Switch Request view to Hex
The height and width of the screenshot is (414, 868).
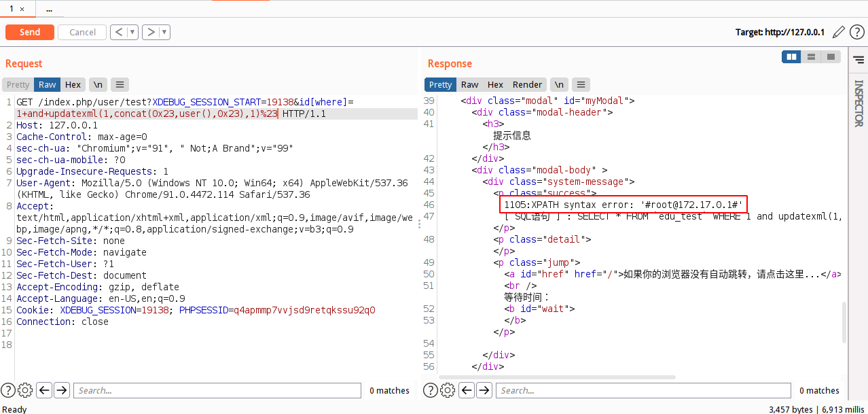click(x=73, y=85)
